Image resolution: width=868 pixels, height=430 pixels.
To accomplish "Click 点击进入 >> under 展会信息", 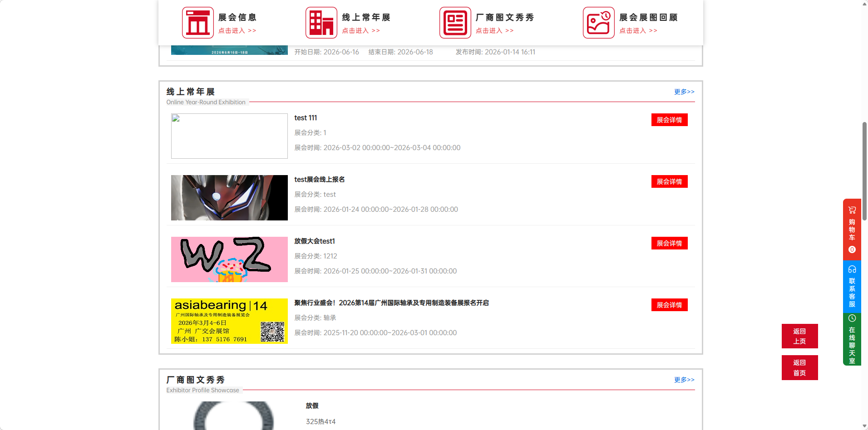I will 237,31.
